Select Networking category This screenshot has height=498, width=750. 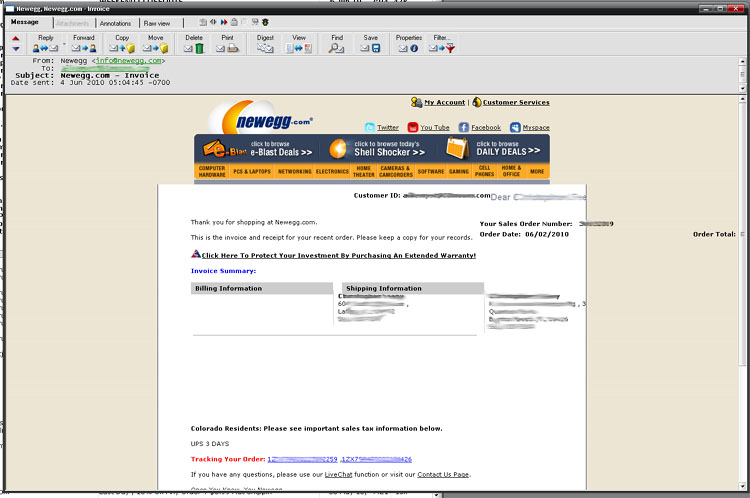point(294,171)
